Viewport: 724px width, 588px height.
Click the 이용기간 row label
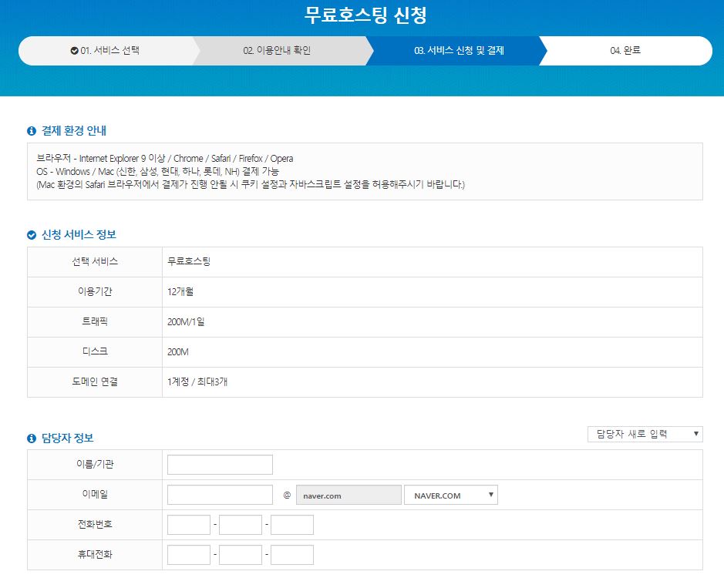(x=95, y=292)
